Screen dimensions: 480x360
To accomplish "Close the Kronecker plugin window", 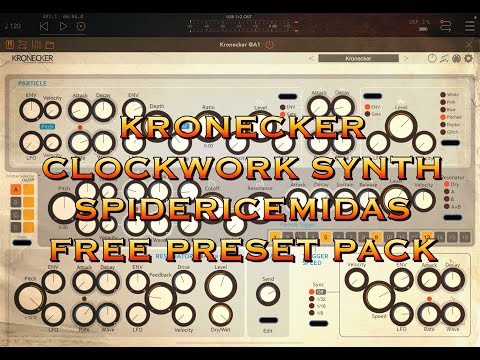I will coord(469,44).
